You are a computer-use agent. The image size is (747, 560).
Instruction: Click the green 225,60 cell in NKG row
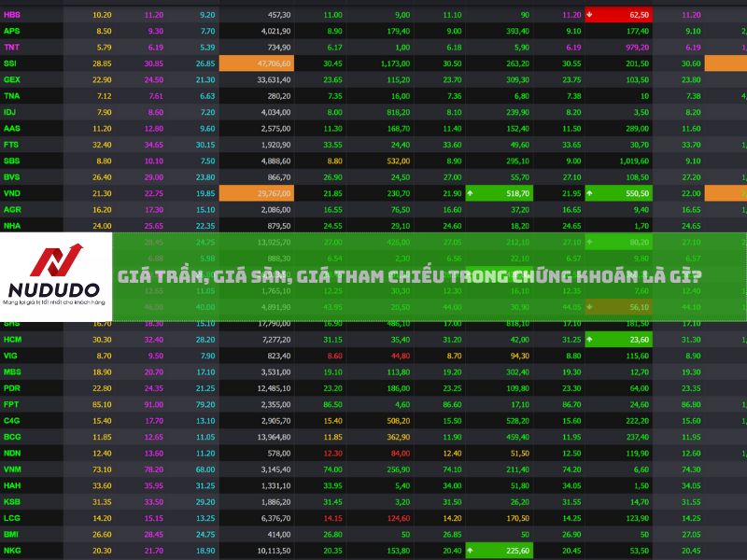click(500, 551)
